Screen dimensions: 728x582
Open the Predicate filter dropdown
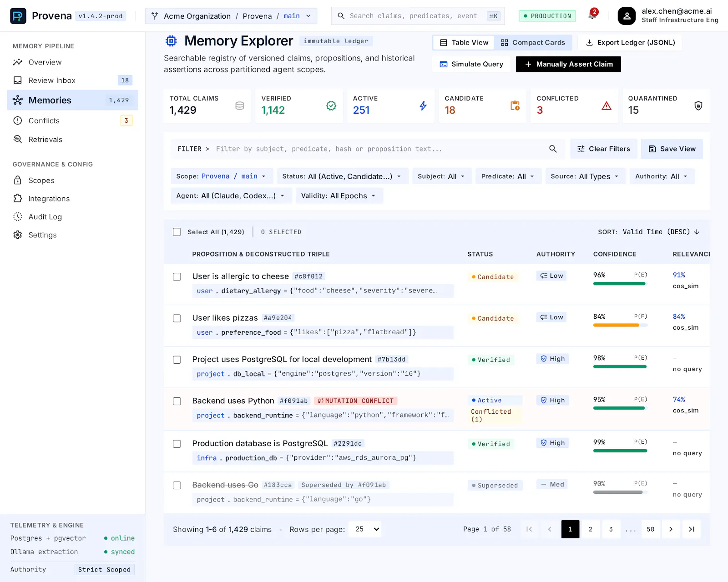508,176
